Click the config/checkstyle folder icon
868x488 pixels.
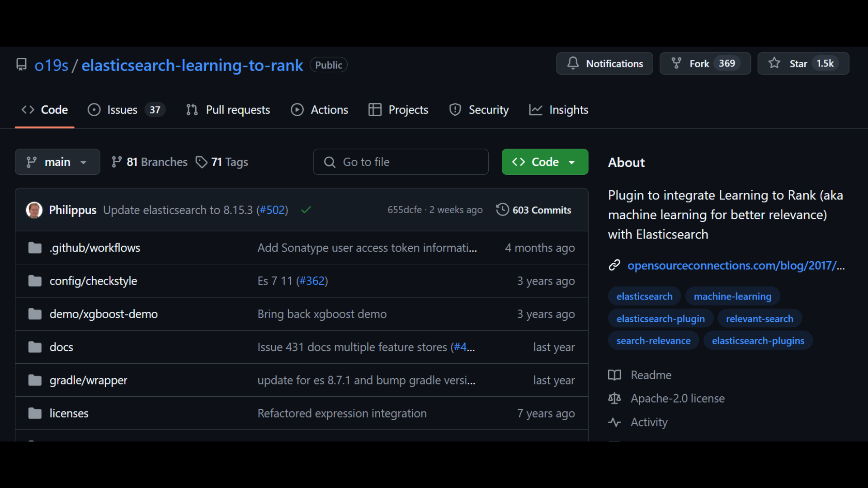pos(35,281)
